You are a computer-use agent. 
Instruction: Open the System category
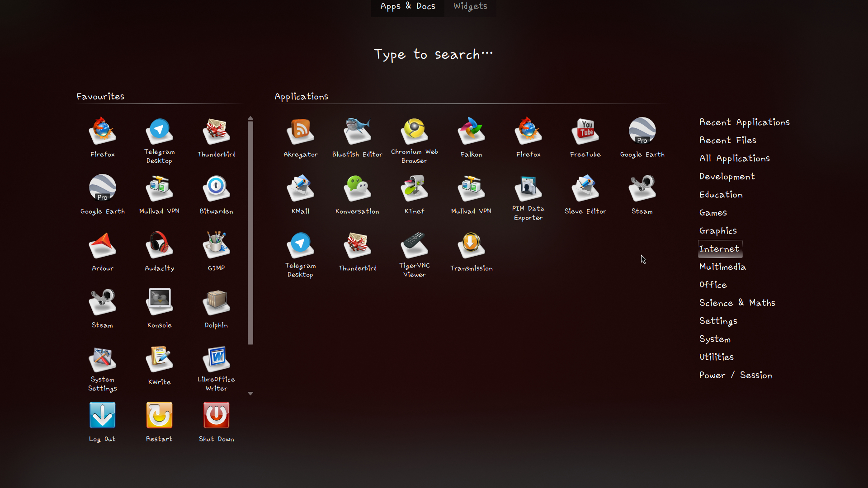[715, 339]
